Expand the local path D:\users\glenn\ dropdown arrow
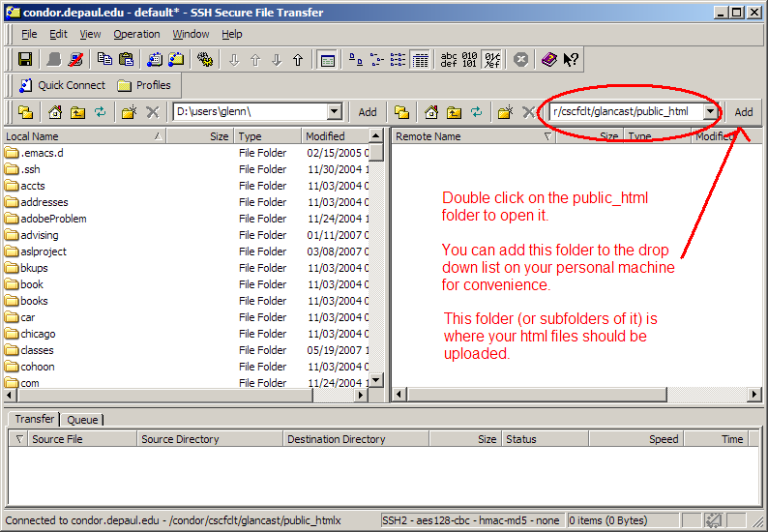The width and height of the screenshot is (768, 532). pyautogui.click(x=334, y=111)
